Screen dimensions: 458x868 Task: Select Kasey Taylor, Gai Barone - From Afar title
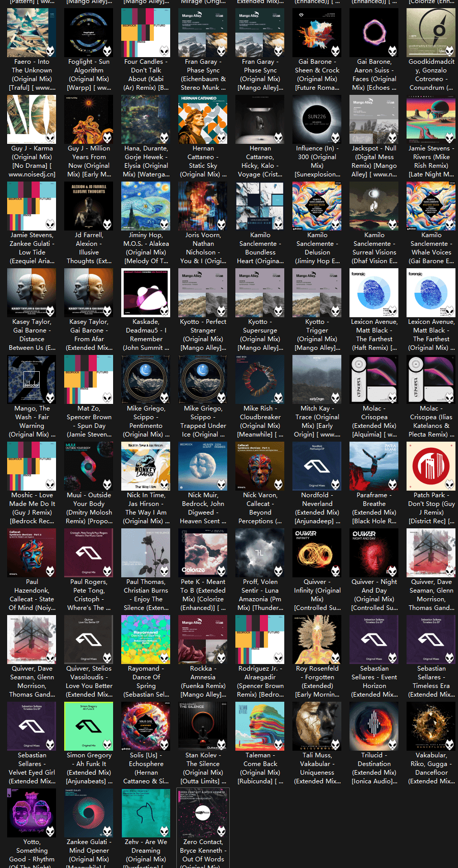89,335
